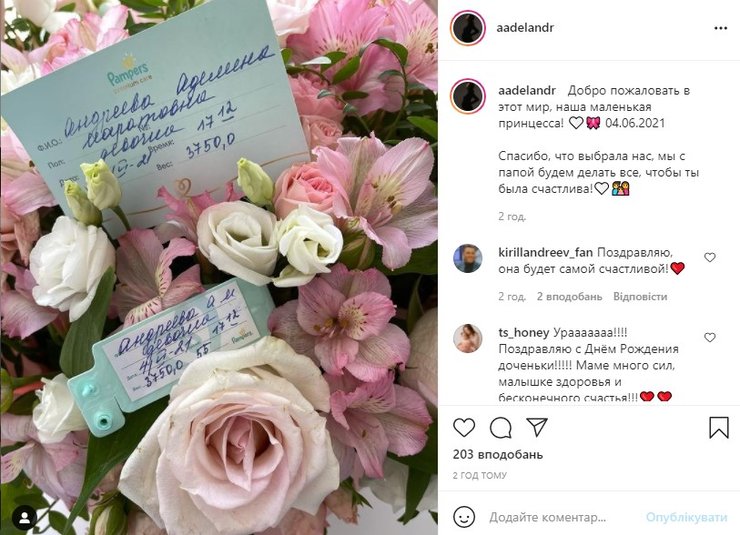The image size is (740, 535).
Task: Open the ts_honey profile link
Action: coord(523,333)
